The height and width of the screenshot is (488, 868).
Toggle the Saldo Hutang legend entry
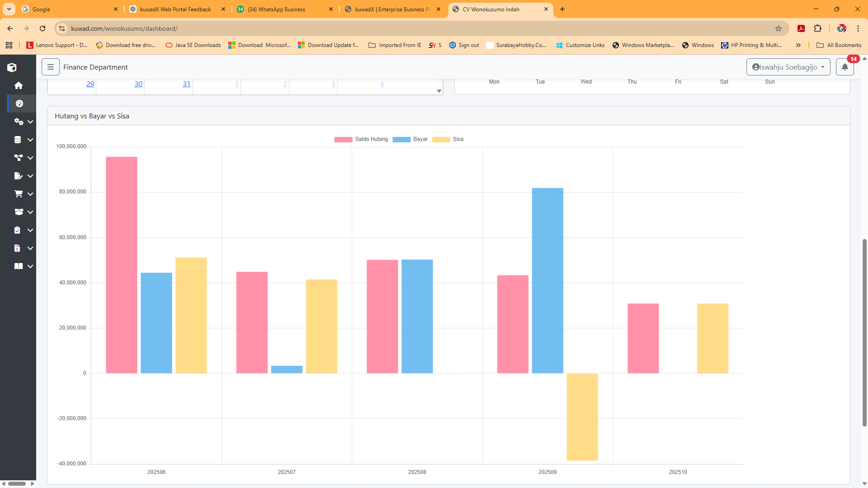362,139
